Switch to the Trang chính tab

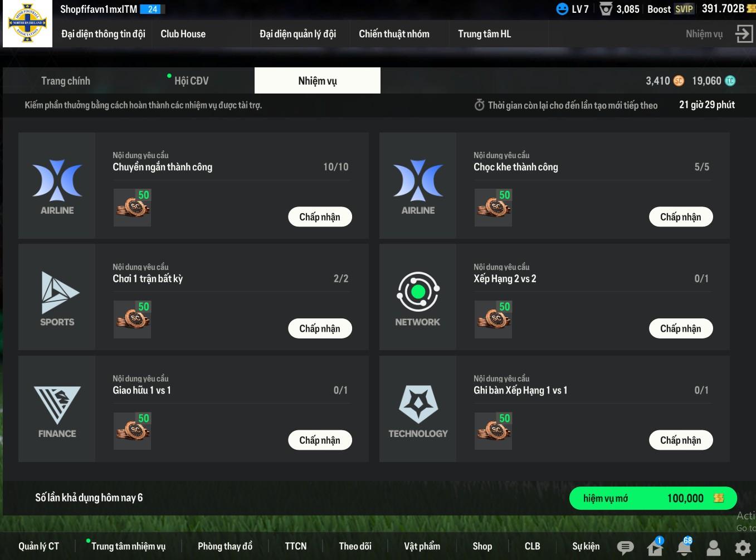66,81
